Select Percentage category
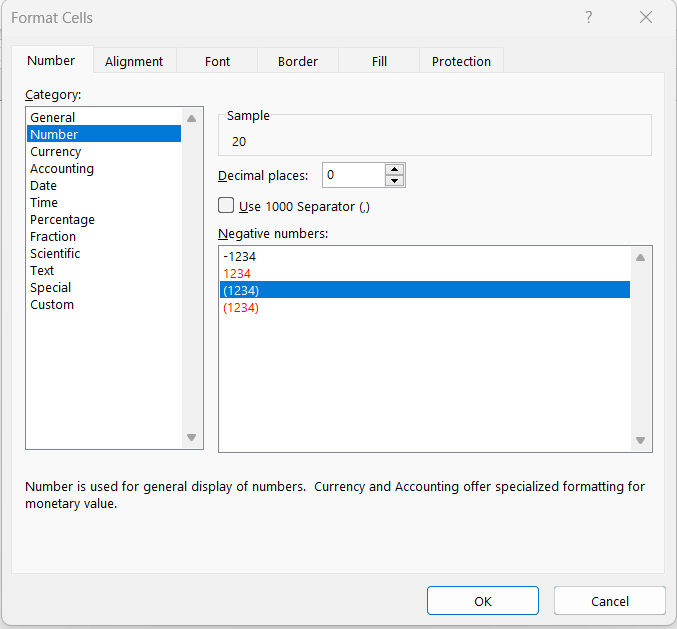 [104, 220]
